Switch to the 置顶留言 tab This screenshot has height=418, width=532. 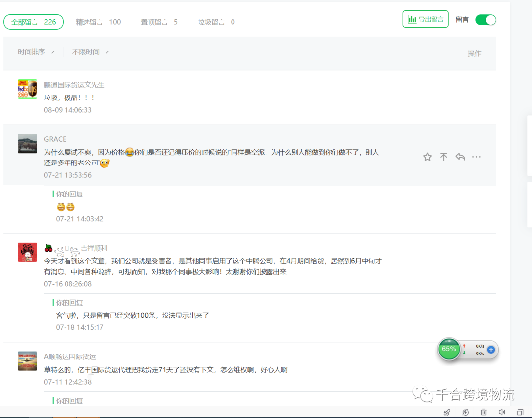[159, 22]
